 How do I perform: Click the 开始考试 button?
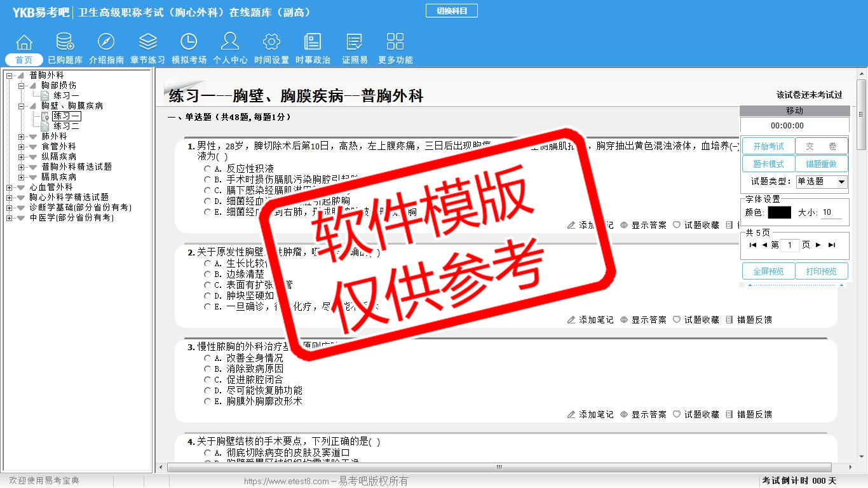(x=768, y=146)
